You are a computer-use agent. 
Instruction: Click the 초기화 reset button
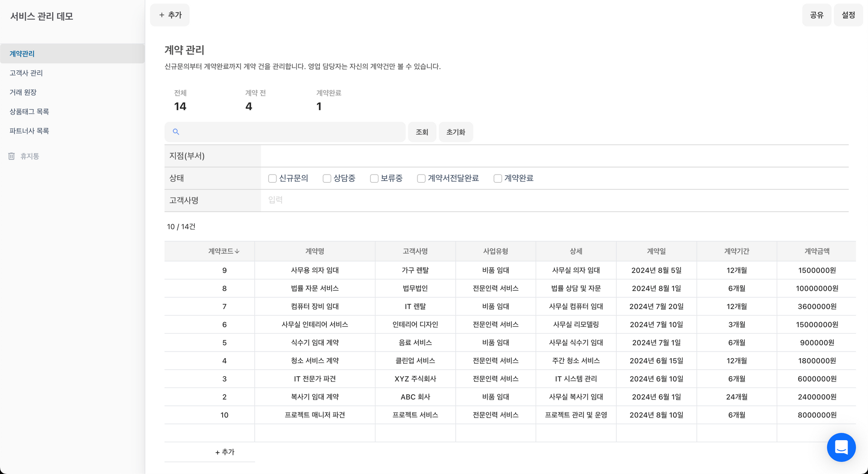tap(456, 132)
